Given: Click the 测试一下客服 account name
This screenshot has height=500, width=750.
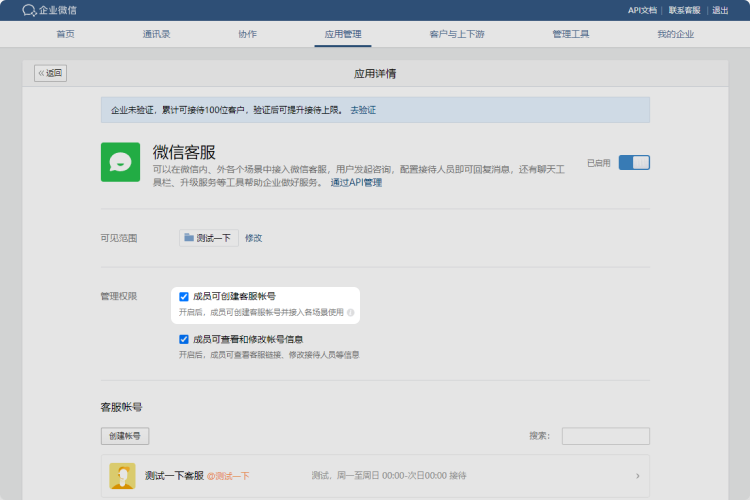Looking at the screenshot, I should (174, 476).
